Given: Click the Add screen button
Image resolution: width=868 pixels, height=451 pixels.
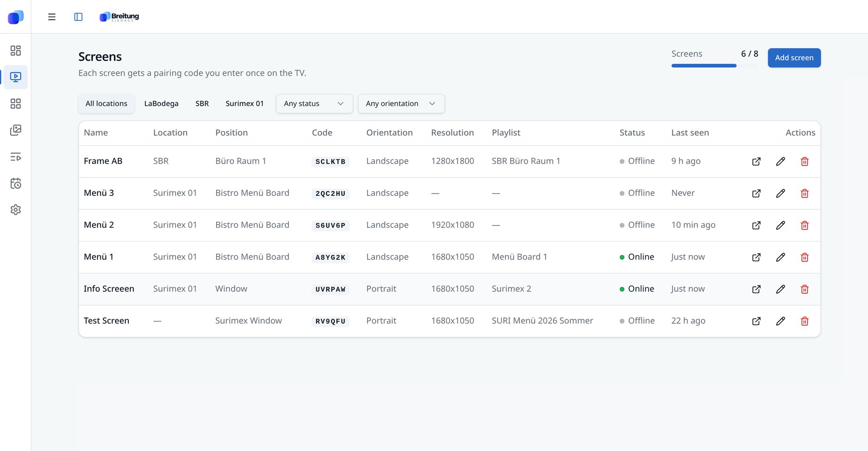Looking at the screenshot, I should (794, 58).
